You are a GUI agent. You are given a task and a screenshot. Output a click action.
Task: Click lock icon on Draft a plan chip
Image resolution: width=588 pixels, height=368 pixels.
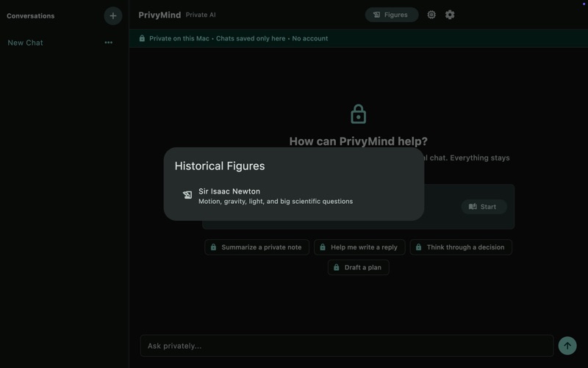337,267
